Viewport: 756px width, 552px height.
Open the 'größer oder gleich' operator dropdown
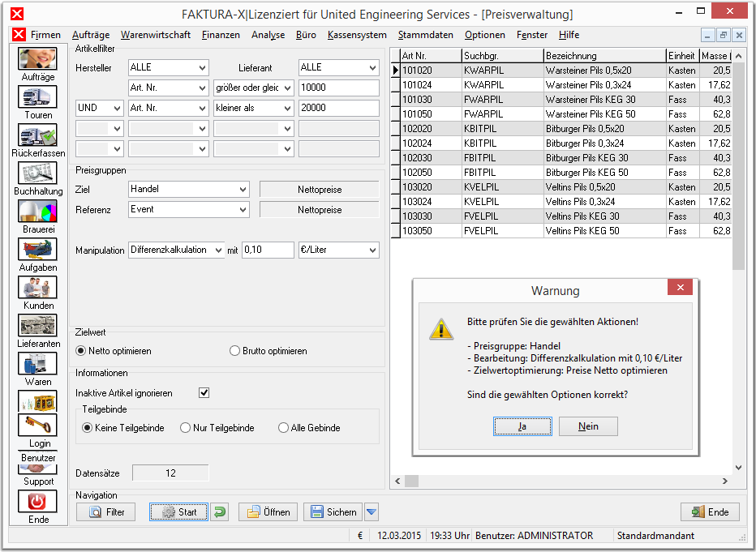coord(254,88)
